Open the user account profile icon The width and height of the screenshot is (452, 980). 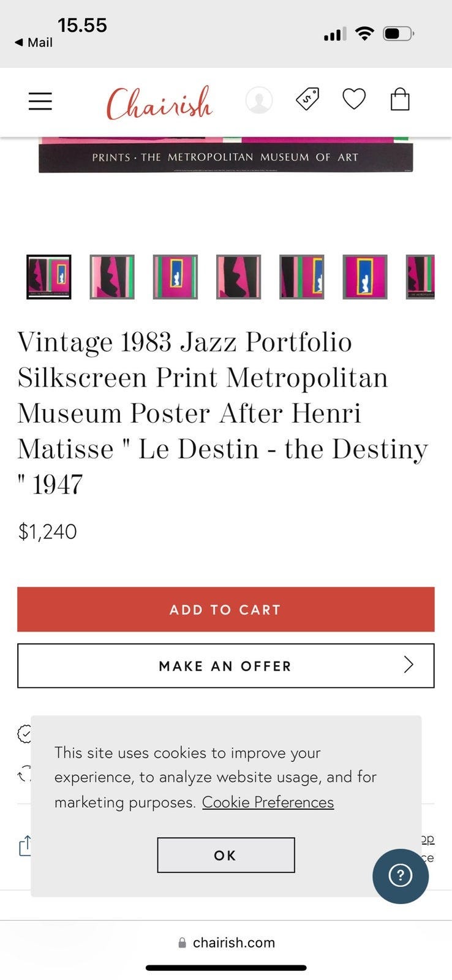tap(259, 100)
